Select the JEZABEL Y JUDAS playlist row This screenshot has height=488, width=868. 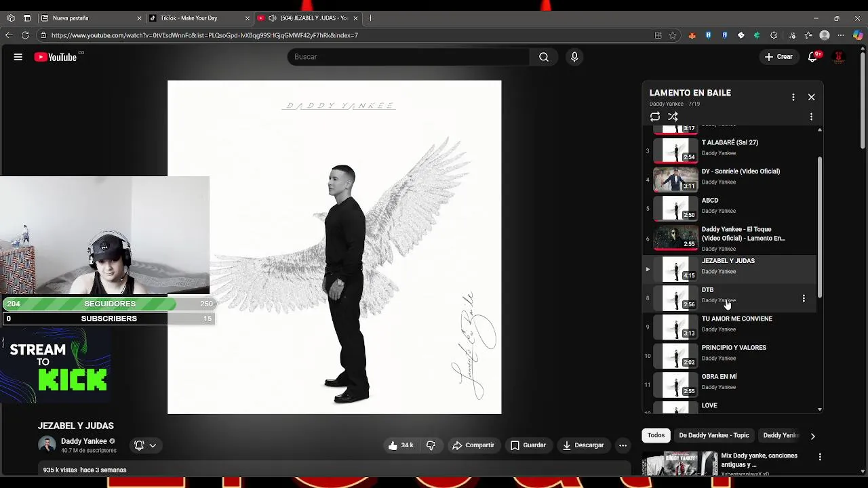tap(730, 269)
